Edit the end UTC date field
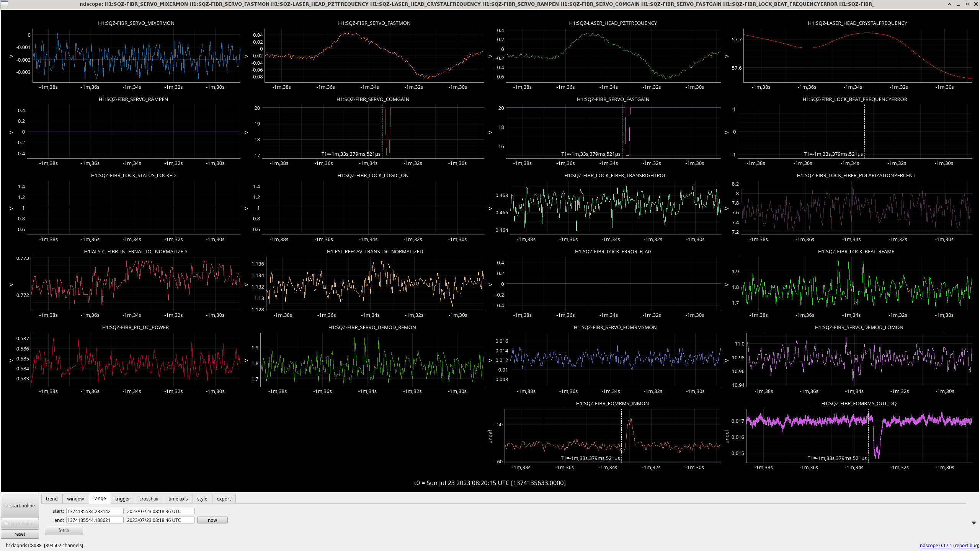 (x=160, y=520)
